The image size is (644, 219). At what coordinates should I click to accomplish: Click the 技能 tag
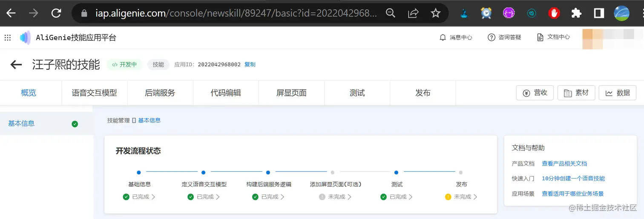click(158, 65)
